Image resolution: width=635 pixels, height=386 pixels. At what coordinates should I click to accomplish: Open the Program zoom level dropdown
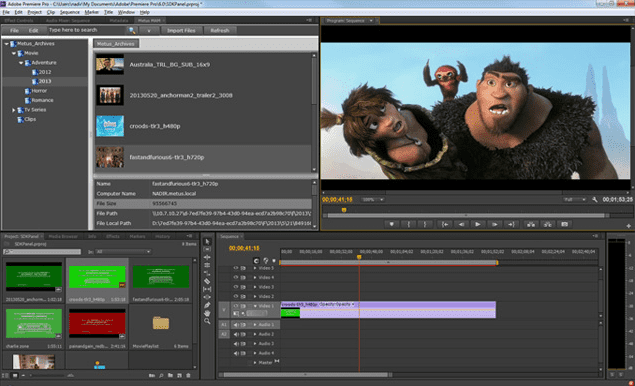click(373, 200)
